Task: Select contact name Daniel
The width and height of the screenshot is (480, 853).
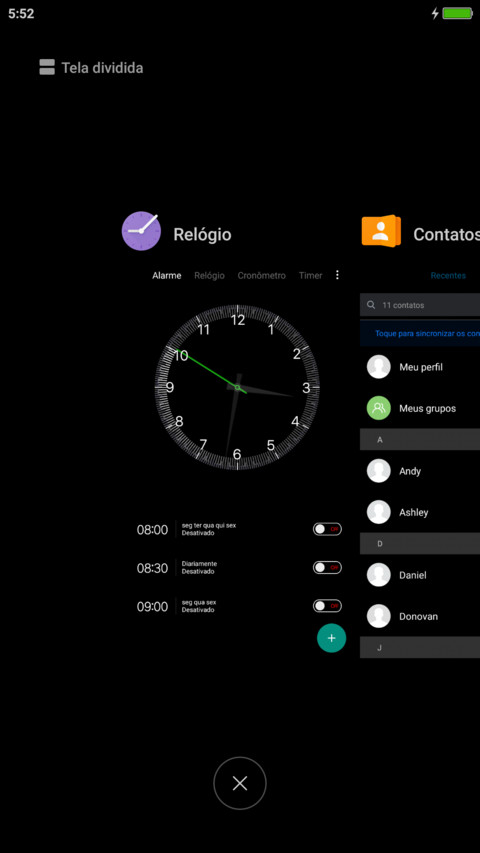Action: pos(413,575)
